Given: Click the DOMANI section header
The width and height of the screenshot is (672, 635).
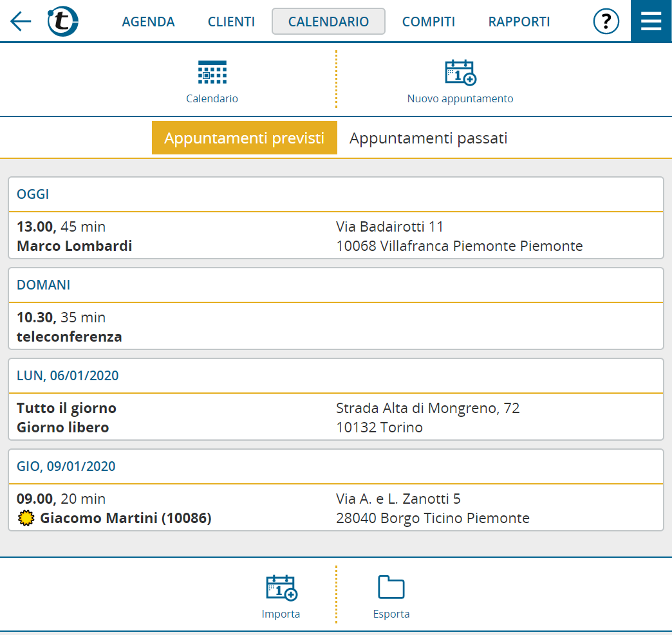Looking at the screenshot, I should [x=336, y=285].
